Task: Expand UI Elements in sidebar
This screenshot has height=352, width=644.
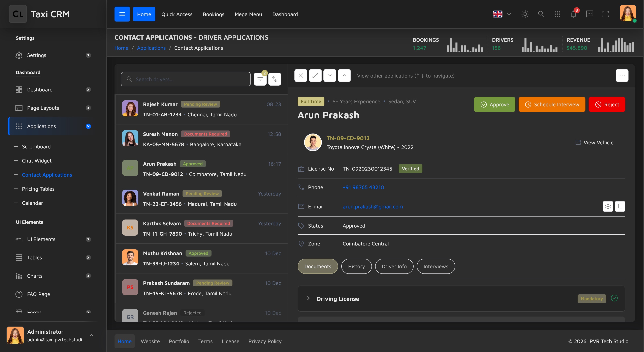Action: (x=53, y=239)
